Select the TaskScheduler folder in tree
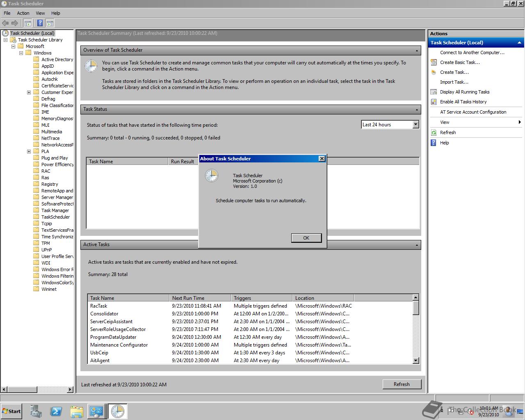Image resolution: width=525 pixels, height=420 pixels. coord(55,217)
